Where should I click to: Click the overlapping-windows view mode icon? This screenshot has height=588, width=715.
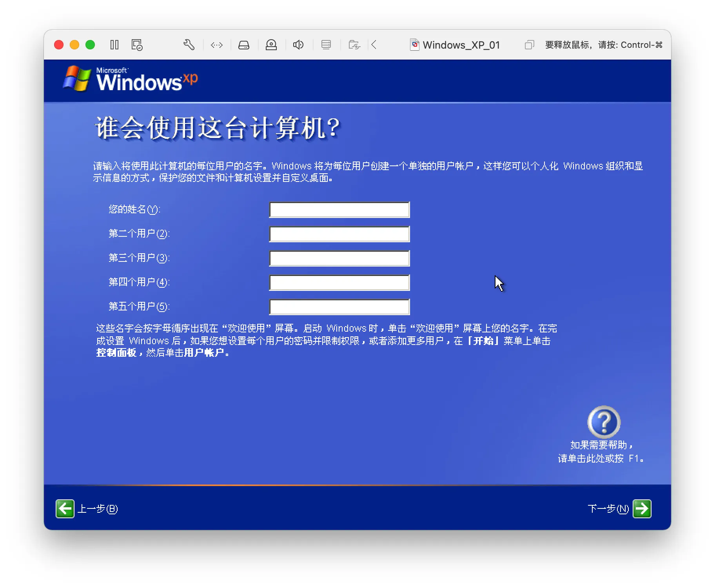[x=529, y=45]
